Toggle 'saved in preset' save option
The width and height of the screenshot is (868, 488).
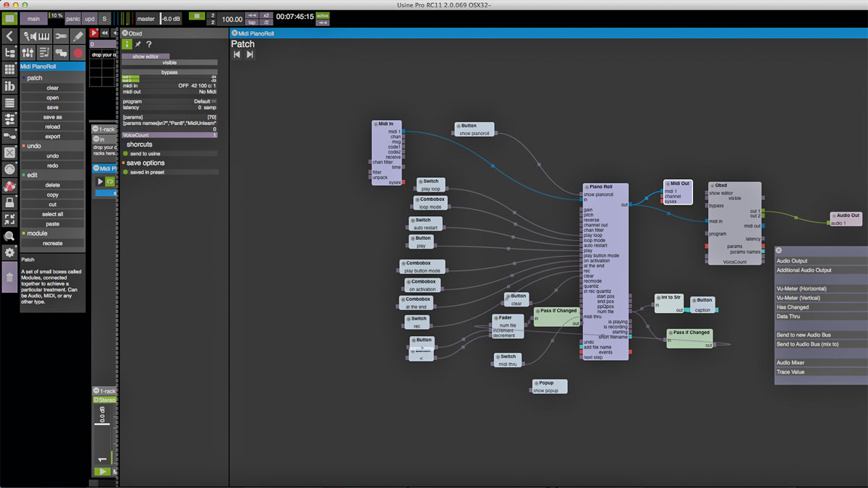point(169,172)
